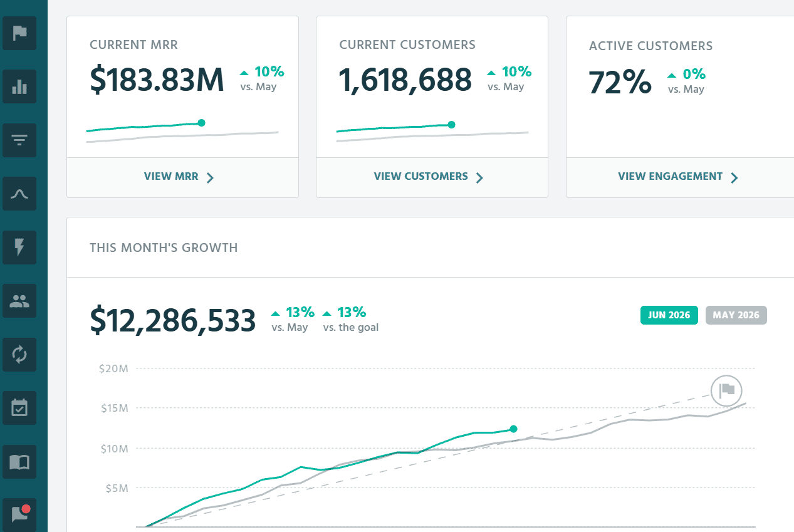Click the endpoint dot on customers sparkline

click(x=451, y=125)
